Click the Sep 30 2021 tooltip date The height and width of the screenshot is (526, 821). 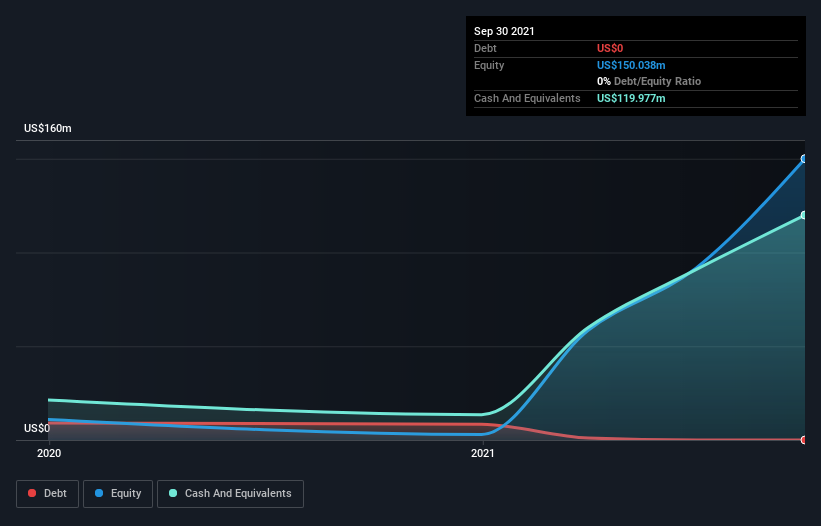(504, 31)
